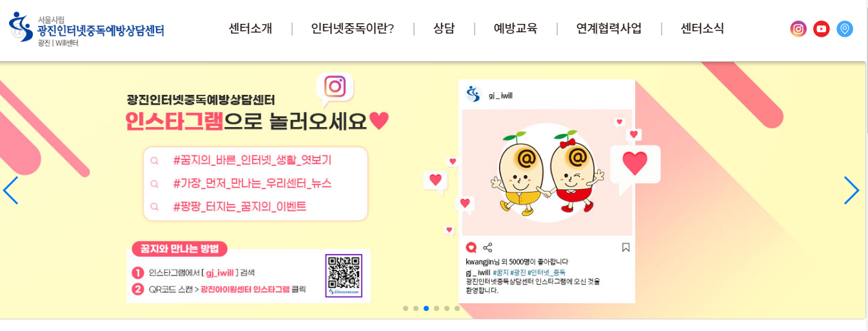
Task: Click the center logo at top left
Action: [x=86, y=29]
